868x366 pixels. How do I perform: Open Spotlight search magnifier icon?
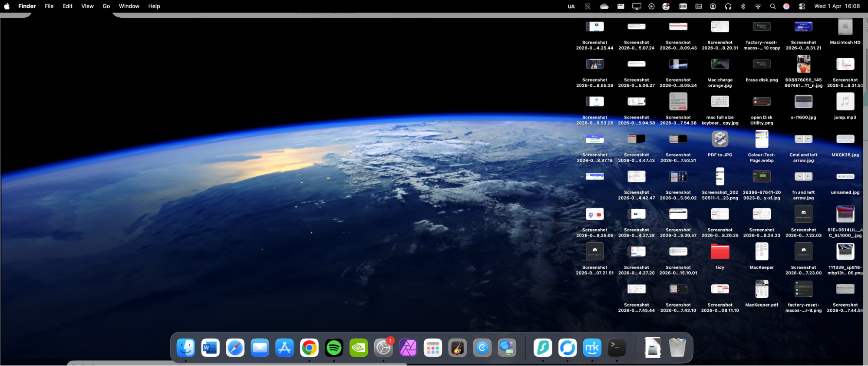pos(772,6)
